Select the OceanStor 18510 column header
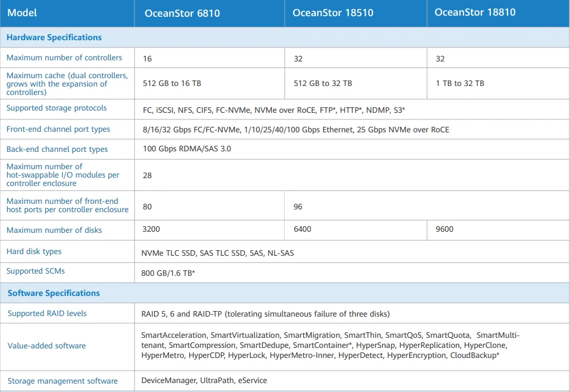 (333, 13)
